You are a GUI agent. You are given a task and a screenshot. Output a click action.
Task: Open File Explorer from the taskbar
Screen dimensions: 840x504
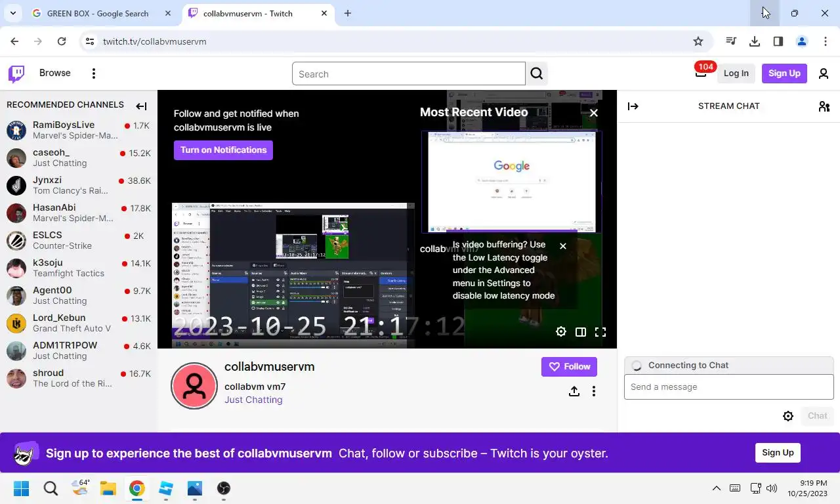pyautogui.click(x=108, y=488)
